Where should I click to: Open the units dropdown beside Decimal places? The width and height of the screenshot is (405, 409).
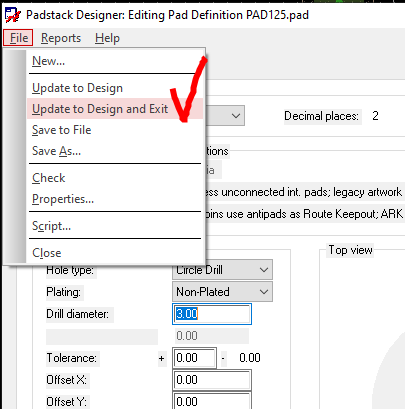coord(225,116)
